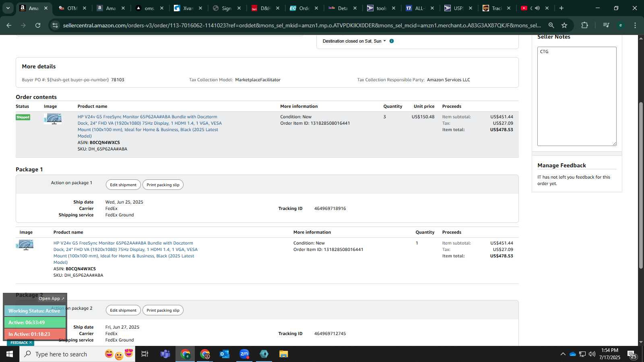Viewport: 644px width, 362px height.
Task: Open Task View on the taskbar
Action: point(145,354)
